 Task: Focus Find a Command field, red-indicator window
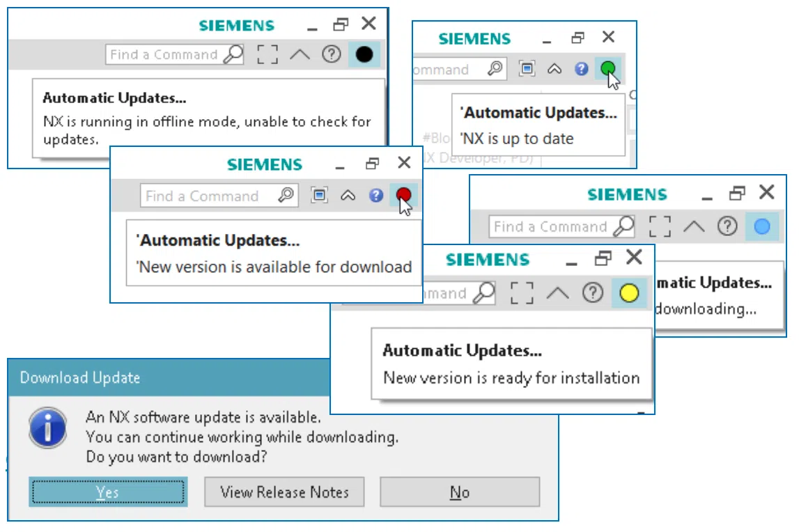(x=219, y=196)
